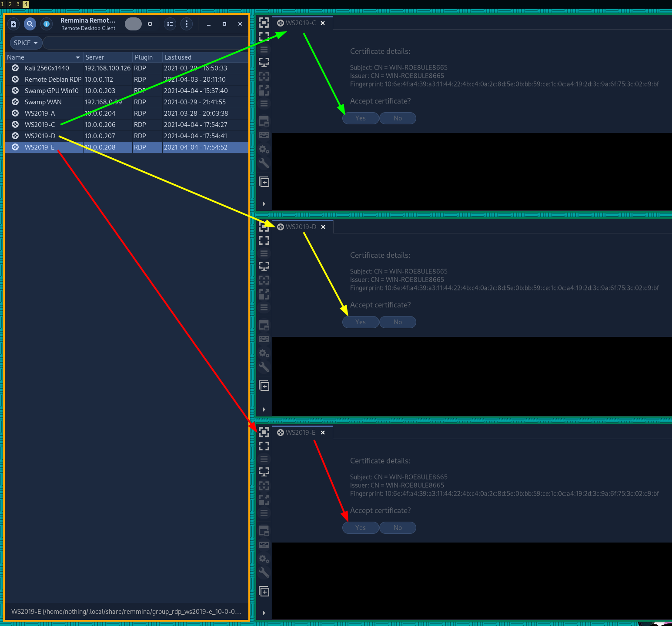672x626 pixels.
Task: Accept certificate with Yes in WS2019-C window
Action: click(x=361, y=118)
